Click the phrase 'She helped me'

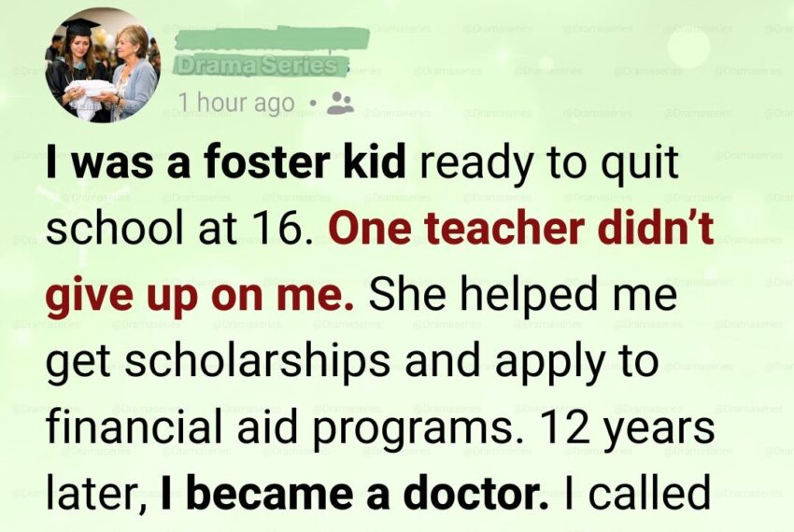coord(521,295)
